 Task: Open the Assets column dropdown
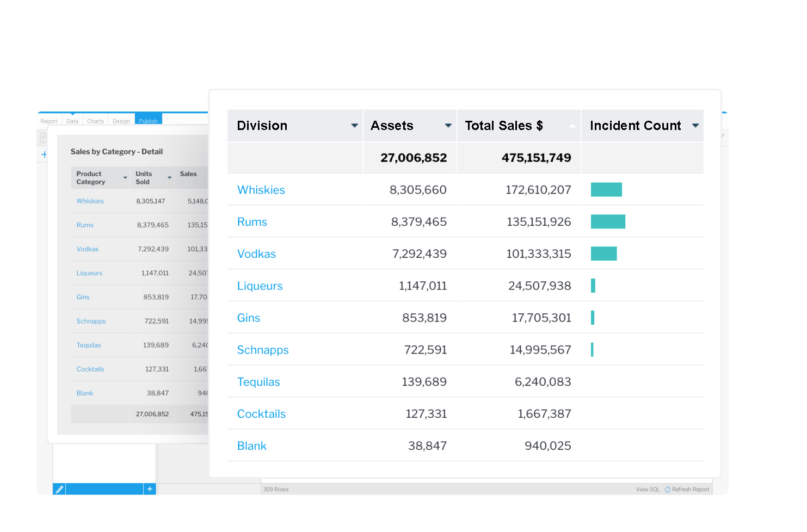pyautogui.click(x=447, y=125)
